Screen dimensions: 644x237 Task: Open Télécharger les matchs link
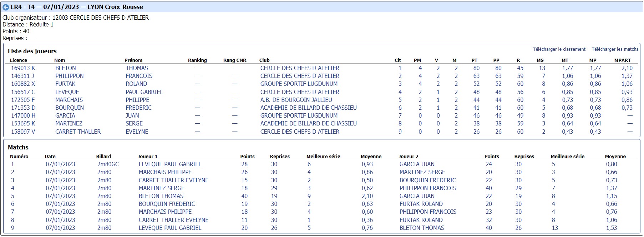pos(615,49)
